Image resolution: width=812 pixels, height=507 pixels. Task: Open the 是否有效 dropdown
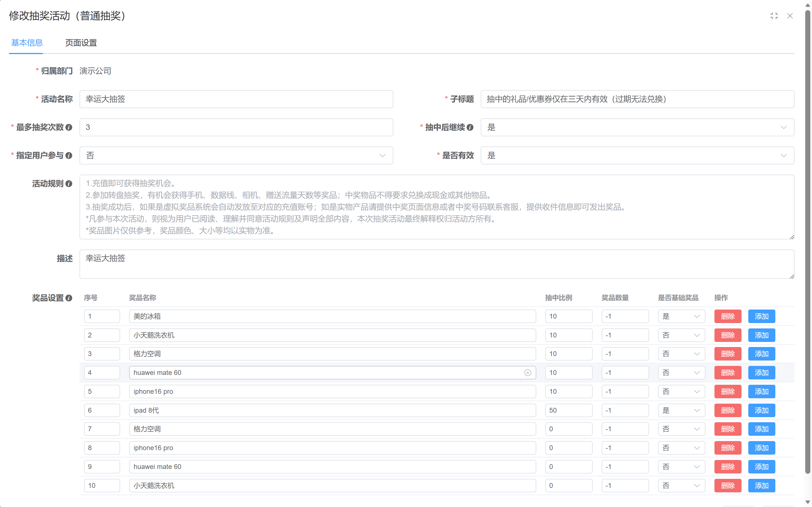784,155
